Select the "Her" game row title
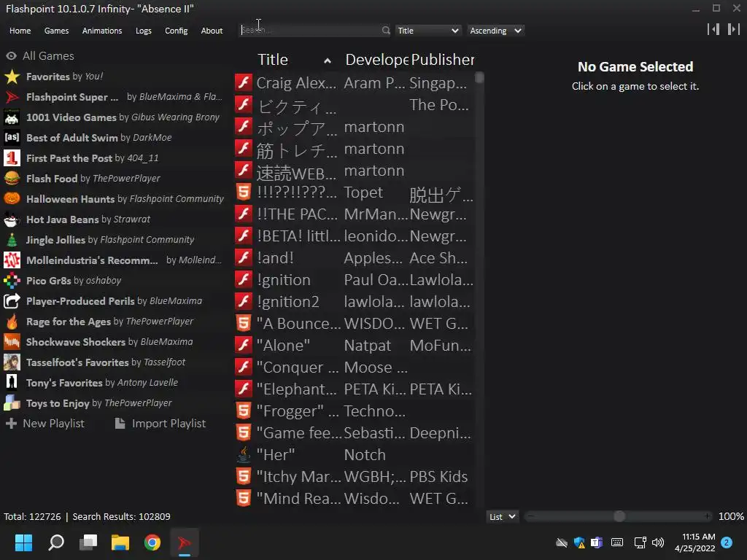Viewport: 747px width, 560px height. click(276, 455)
